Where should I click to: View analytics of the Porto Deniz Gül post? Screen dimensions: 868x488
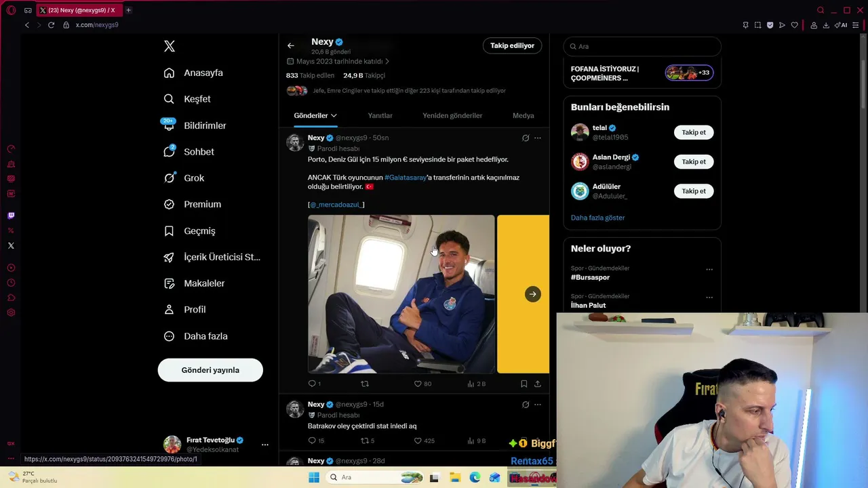[477, 384]
